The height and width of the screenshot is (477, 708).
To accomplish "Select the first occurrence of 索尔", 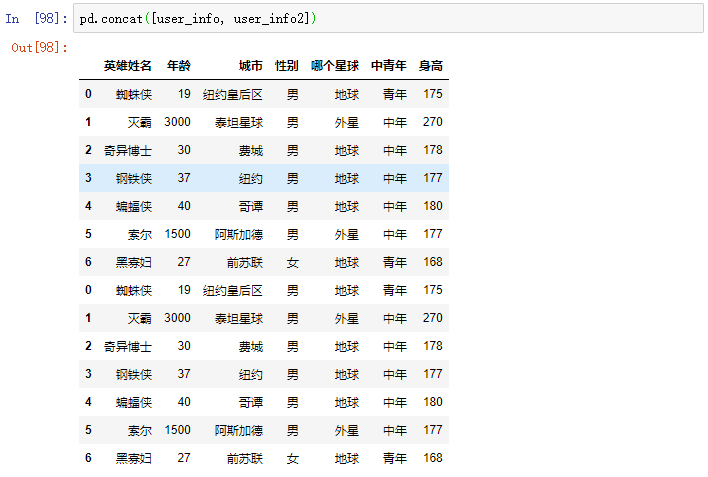I will (x=140, y=234).
